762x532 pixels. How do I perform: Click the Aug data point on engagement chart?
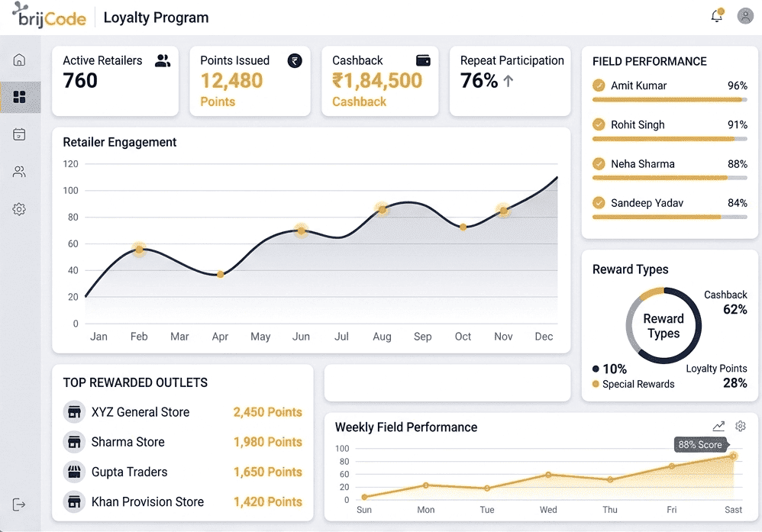coord(383,209)
